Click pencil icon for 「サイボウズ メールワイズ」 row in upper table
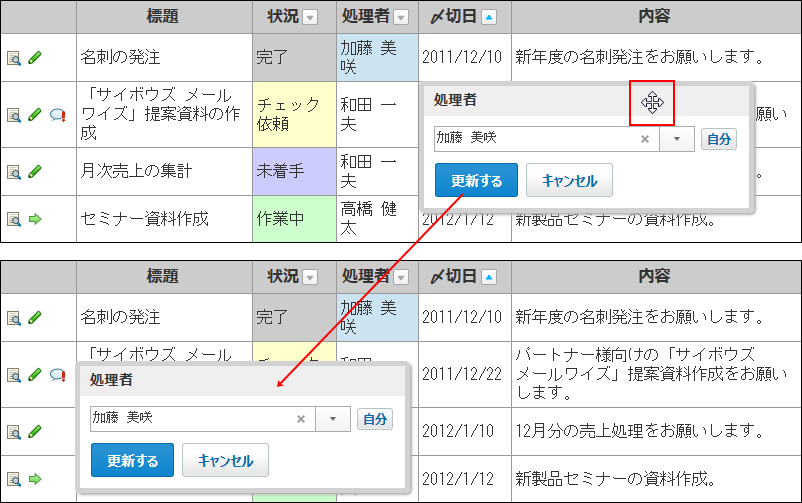Image resolution: width=802 pixels, height=503 pixels. click(x=35, y=115)
